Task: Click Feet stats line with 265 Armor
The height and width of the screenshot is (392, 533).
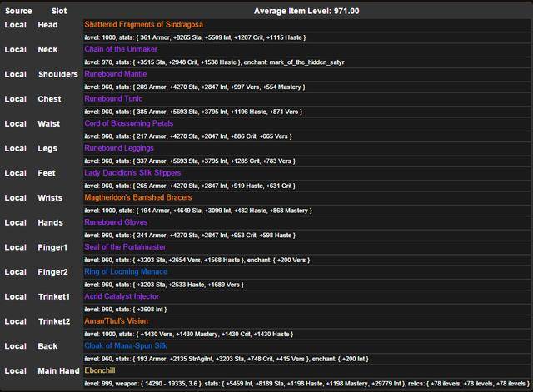Action: (190, 186)
